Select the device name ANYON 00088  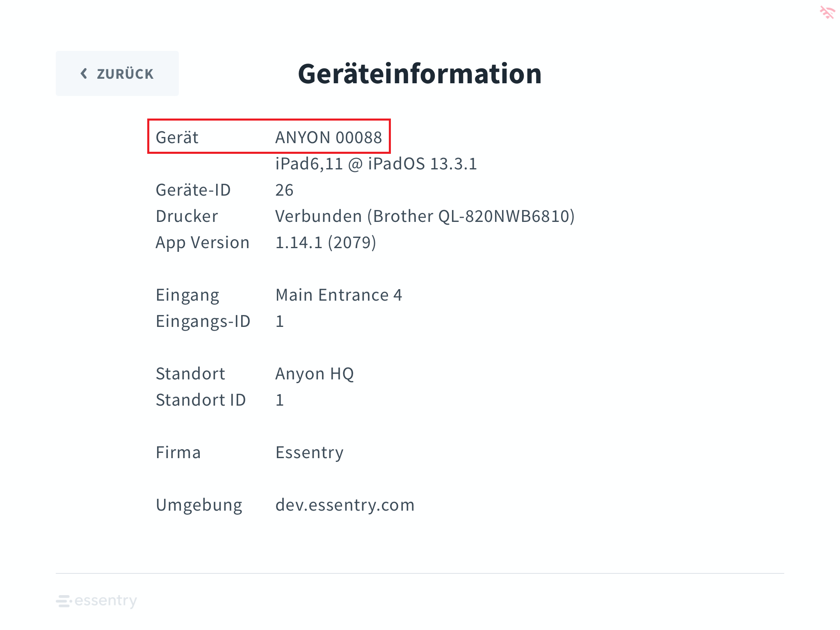click(x=329, y=137)
